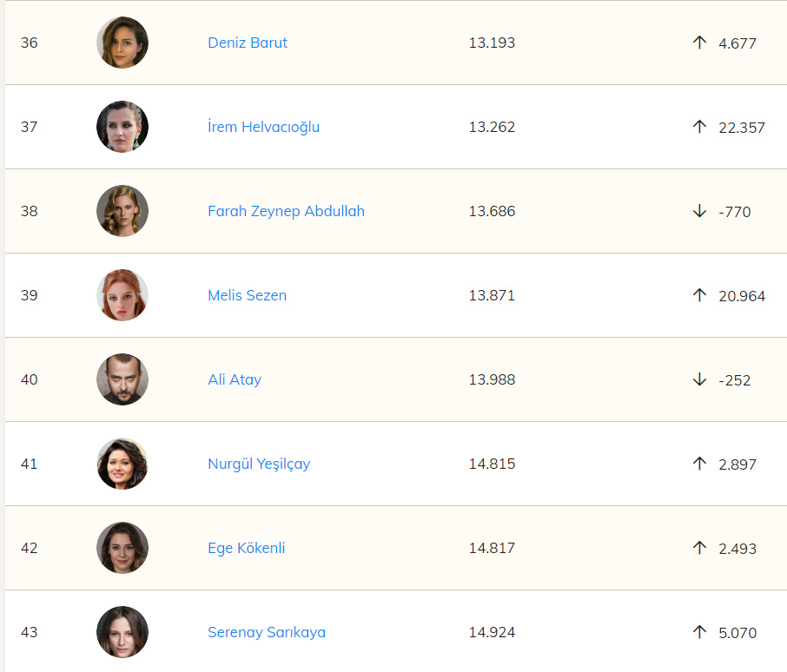This screenshot has height=672, width=787.
Task: Click Ege Kökenli's profile photo
Action: (x=122, y=548)
